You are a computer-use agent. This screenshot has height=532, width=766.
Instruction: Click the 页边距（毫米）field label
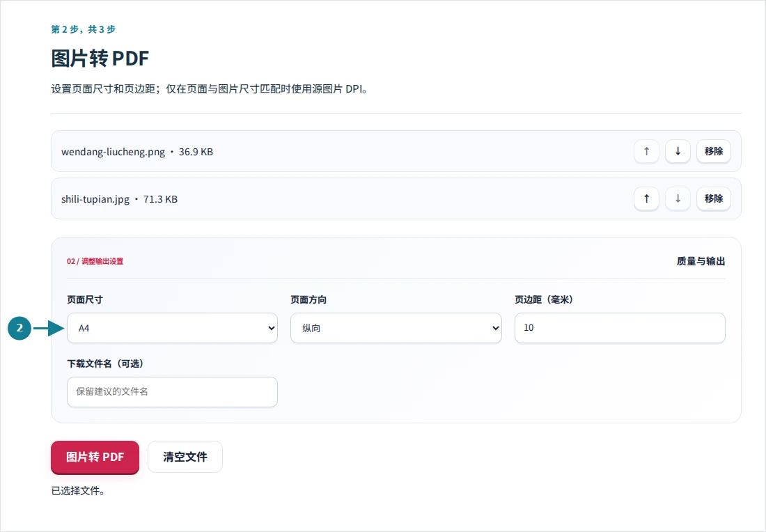pyautogui.click(x=544, y=299)
